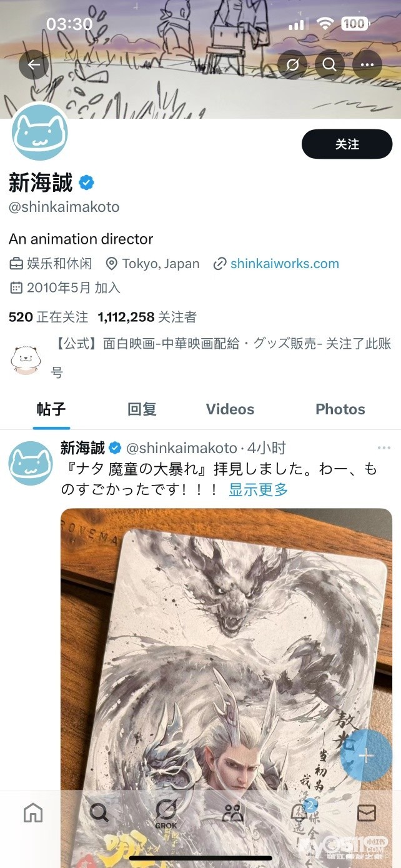Open the post's three-dot menu
This screenshot has width=401, height=868.
pyautogui.click(x=384, y=448)
